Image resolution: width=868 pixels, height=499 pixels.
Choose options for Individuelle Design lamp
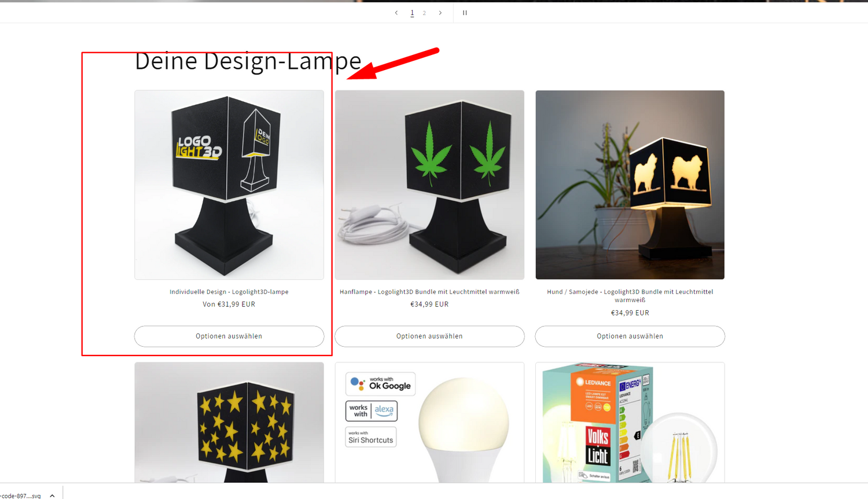229,336
